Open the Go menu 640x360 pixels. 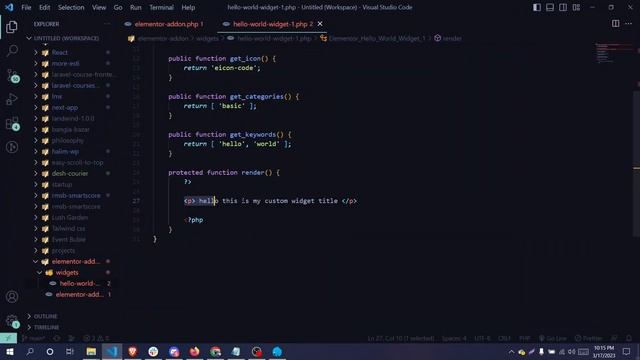coord(118,7)
